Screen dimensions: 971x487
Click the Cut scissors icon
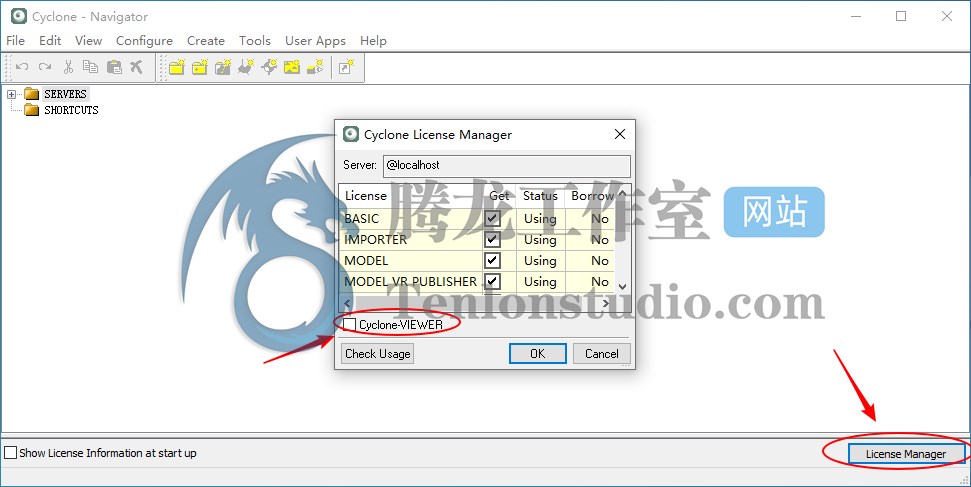(x=68, y=67)
